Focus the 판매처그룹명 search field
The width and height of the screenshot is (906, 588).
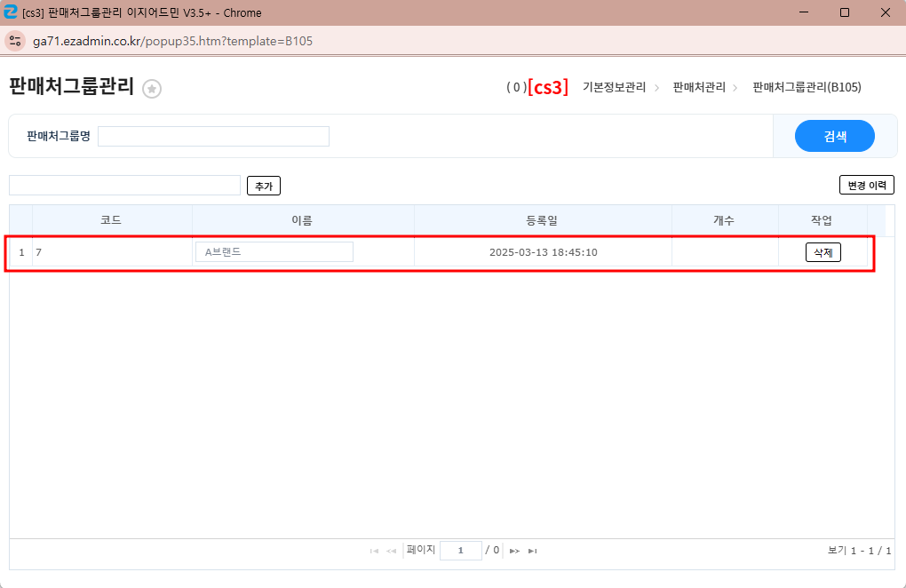[x=213, y=136]
